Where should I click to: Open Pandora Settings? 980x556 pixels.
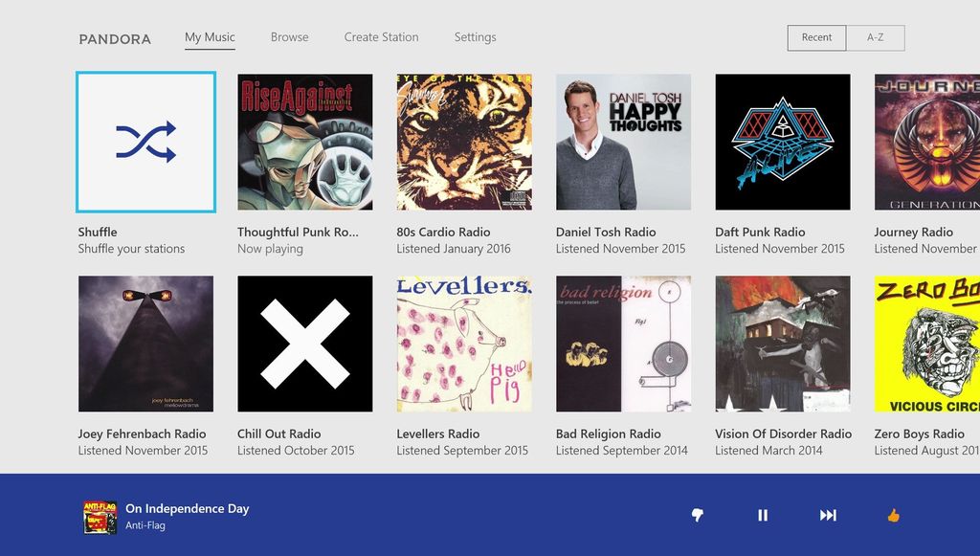coord(475,37)
